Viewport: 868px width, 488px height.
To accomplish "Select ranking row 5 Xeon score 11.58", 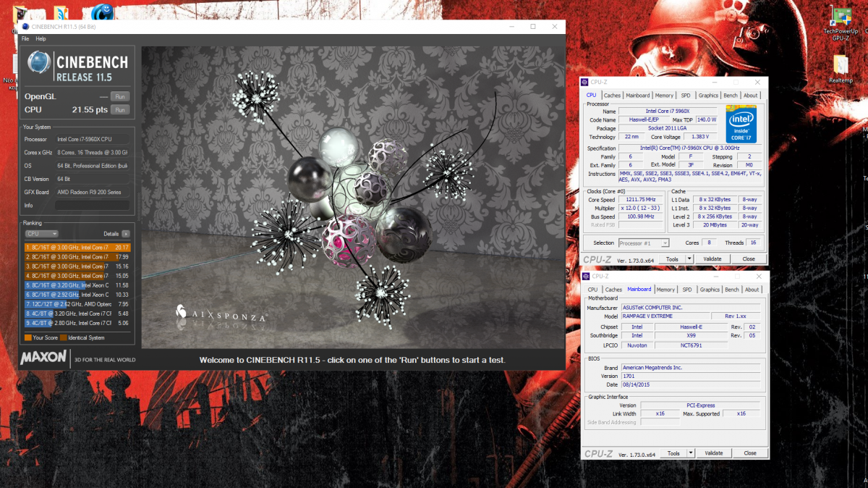I will 77,285.
